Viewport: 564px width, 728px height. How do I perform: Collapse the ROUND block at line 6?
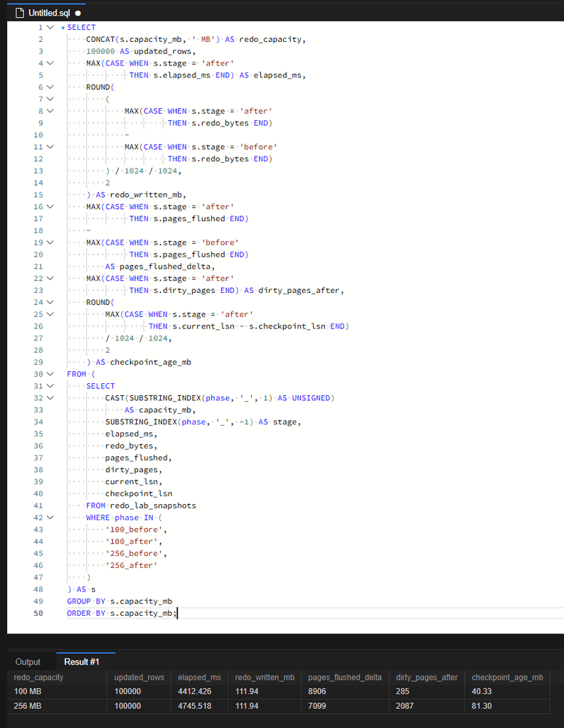[50, 87]
